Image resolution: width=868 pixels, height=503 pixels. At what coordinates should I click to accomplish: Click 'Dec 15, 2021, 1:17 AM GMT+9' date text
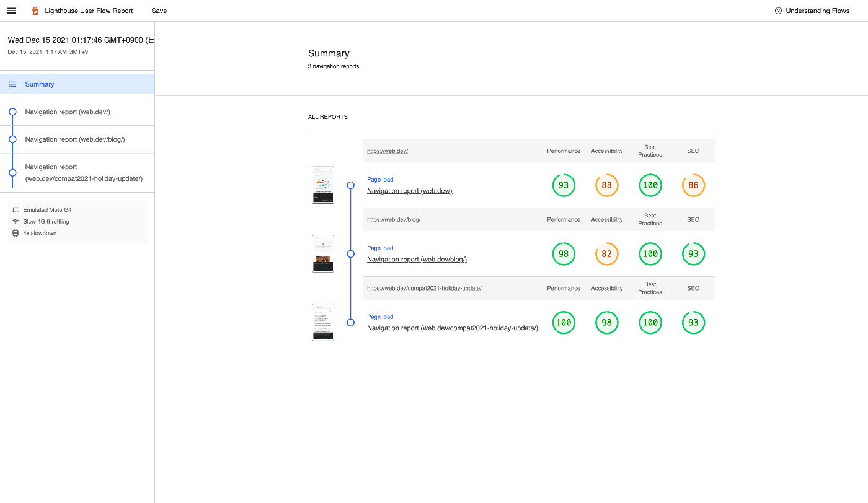[48, 52]
